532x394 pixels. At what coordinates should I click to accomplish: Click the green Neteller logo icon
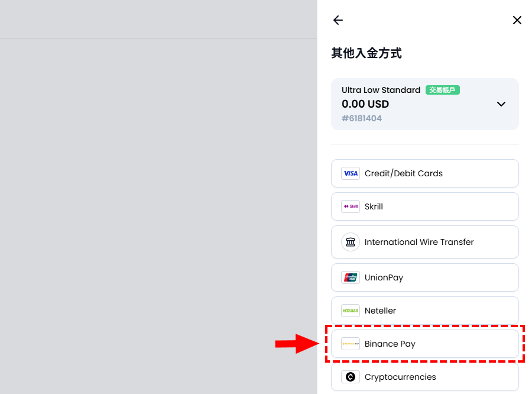(x=351, y=311)
